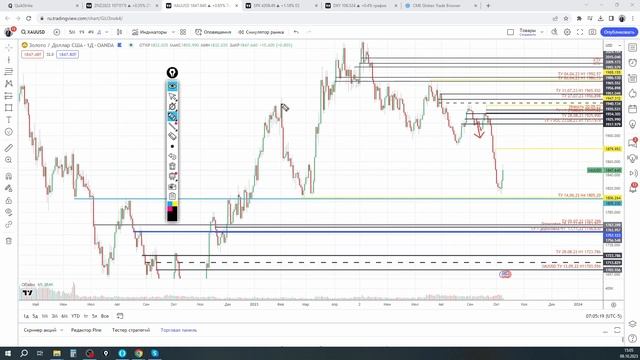This screenshot has width=640, height=360.
Task: Click the location-pin circle atop floating panel
Action: point(172,73)
